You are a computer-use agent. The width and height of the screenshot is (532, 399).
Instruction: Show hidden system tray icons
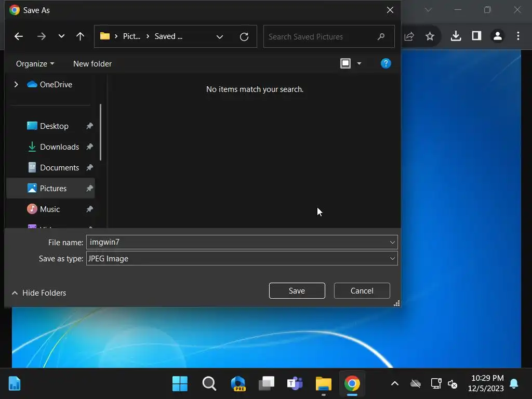pyautogui.click(x=395, y=384)
